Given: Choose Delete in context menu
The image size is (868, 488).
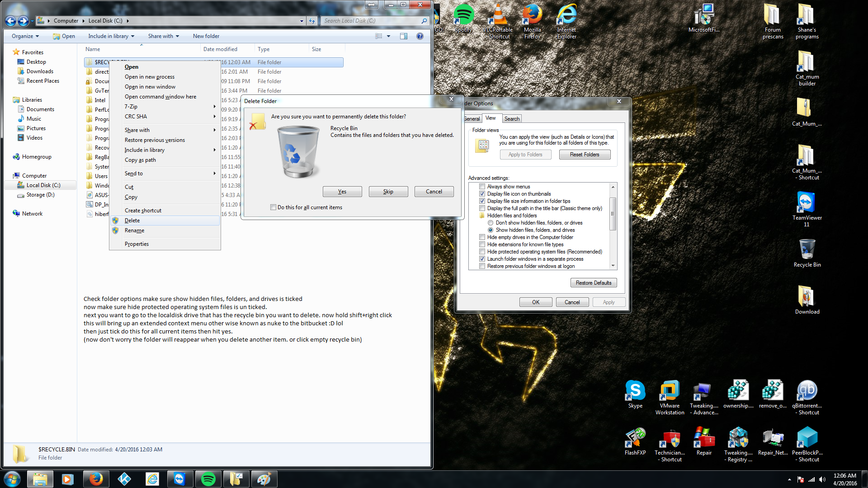Looking at the screenshot, I should tap(132, 221).
